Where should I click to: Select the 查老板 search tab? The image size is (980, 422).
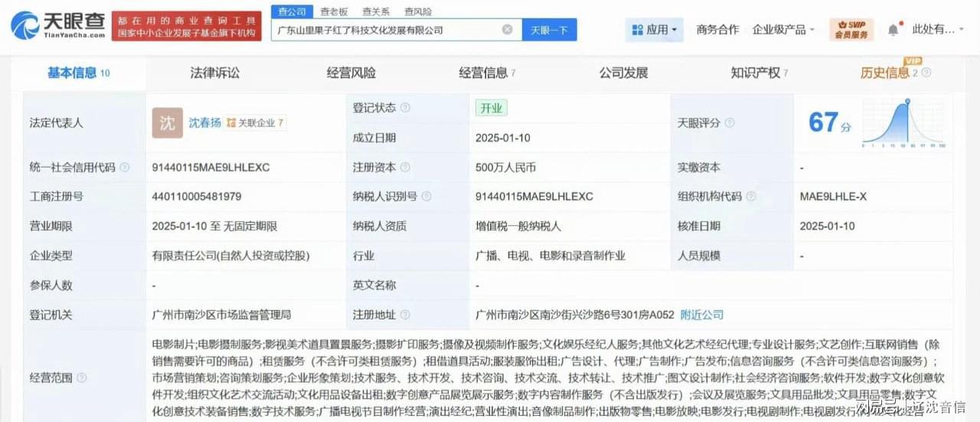(x=334, y=11)
